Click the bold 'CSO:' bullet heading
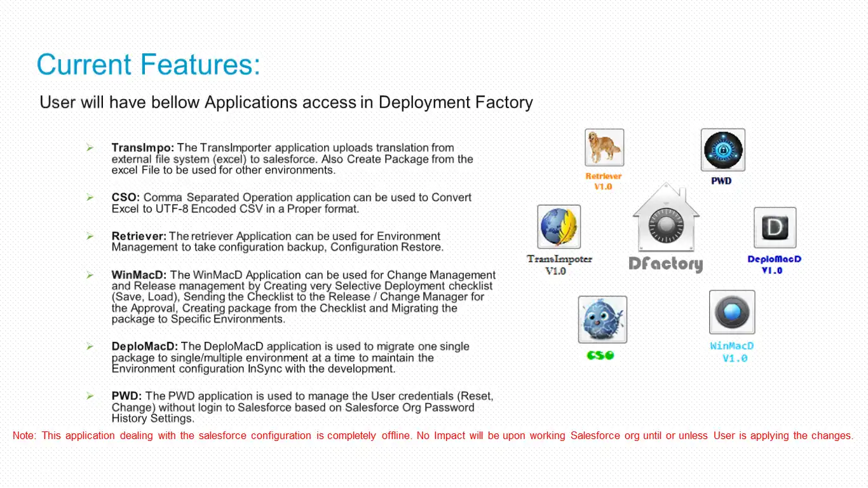Screen dimensions: 868x488 click(x=126, y=198)
